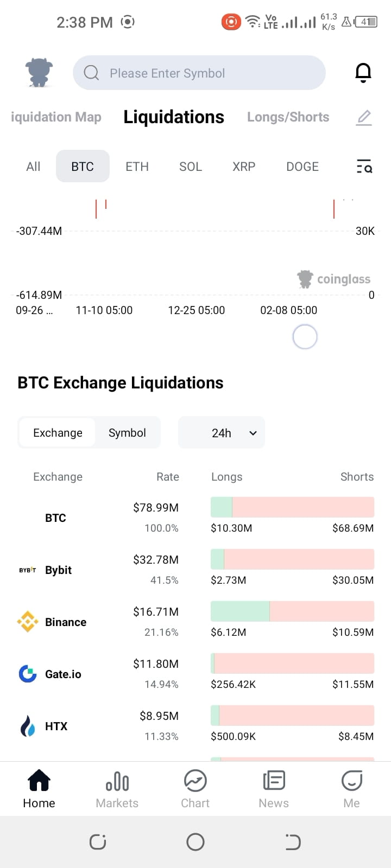
Task: Switch to the Longs/Shorts tab
Action: point(288,117)
